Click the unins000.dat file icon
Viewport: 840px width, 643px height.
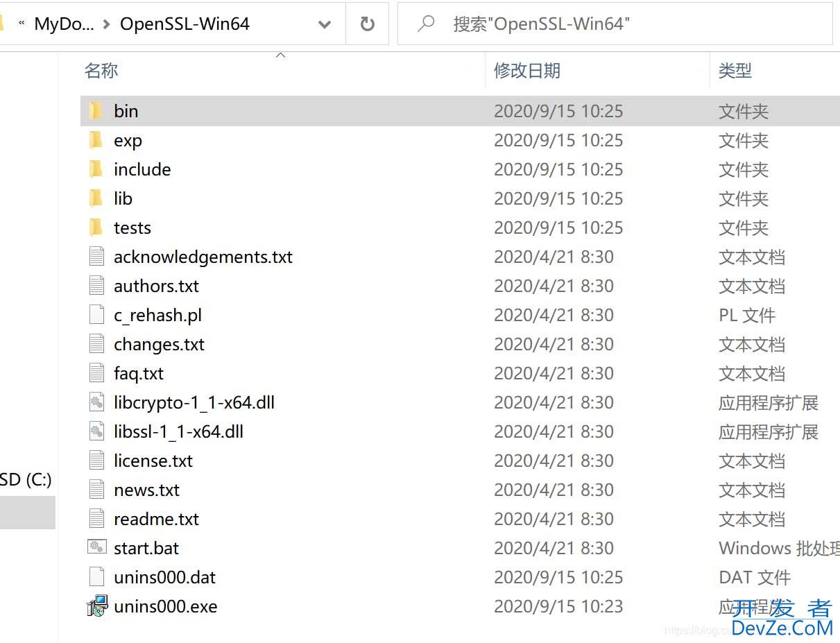click(97, 577)
